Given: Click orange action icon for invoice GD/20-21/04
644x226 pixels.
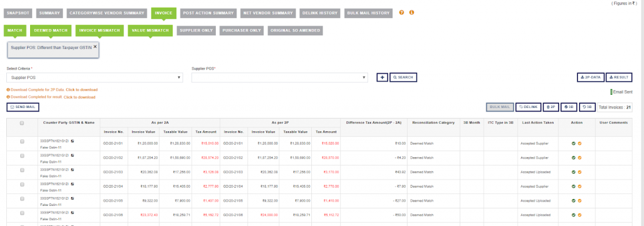Looking at the screenshot, I should [x=579, y=186].
